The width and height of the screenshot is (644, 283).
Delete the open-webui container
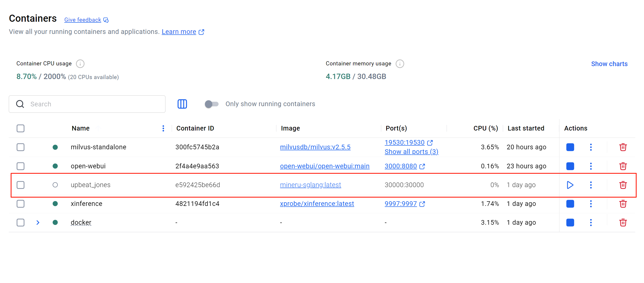pos(623,166)
